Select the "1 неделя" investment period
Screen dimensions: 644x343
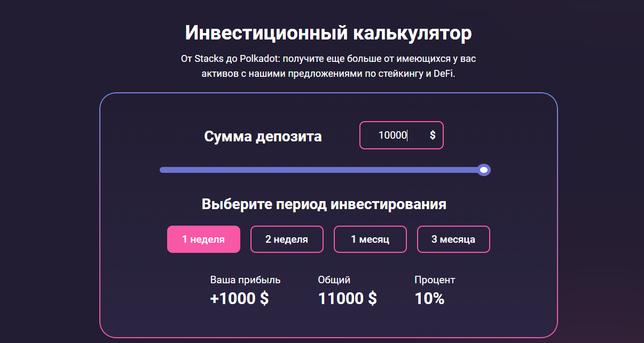[203, 239]
